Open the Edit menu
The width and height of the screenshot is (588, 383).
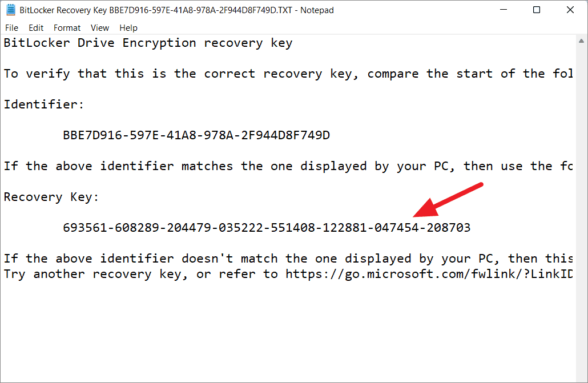[36, 28]
